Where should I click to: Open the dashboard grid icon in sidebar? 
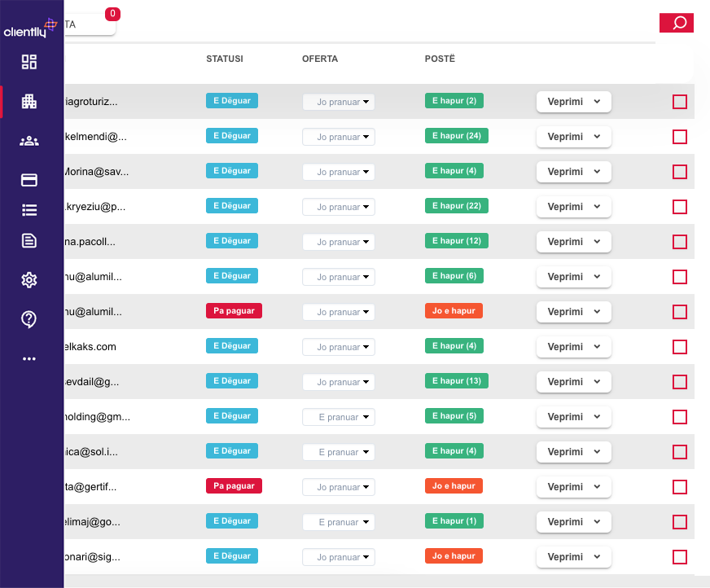click(29, 62)
